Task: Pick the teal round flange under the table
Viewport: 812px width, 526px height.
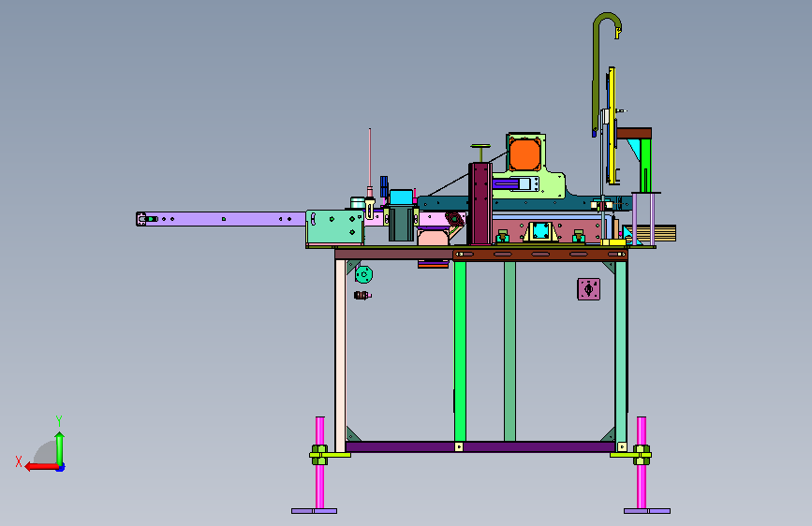Action: coord(363,274)
